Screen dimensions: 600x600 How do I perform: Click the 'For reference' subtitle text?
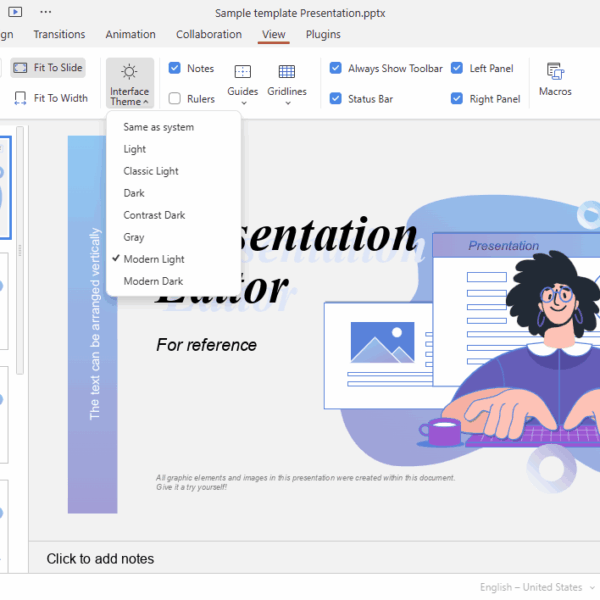207,345
